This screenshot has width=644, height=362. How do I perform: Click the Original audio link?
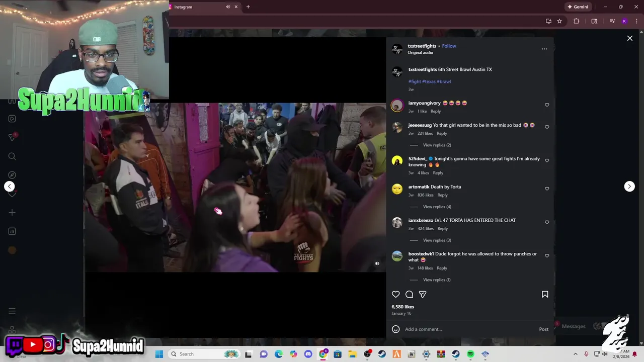coord(420,53)
